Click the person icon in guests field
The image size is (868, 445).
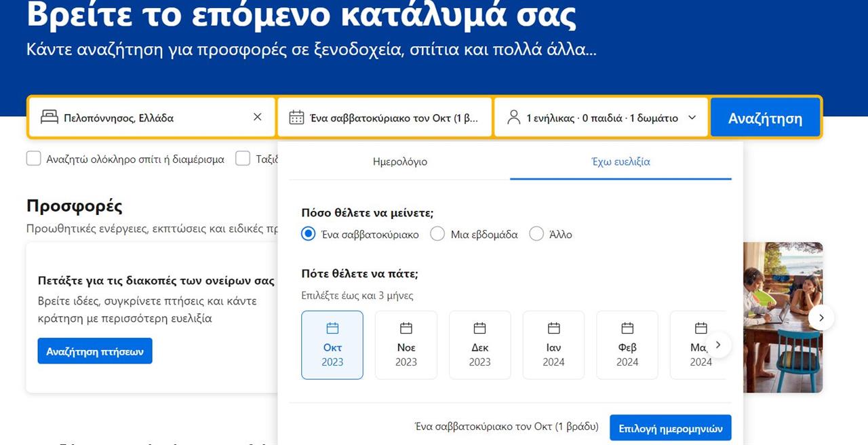[513, 117]
